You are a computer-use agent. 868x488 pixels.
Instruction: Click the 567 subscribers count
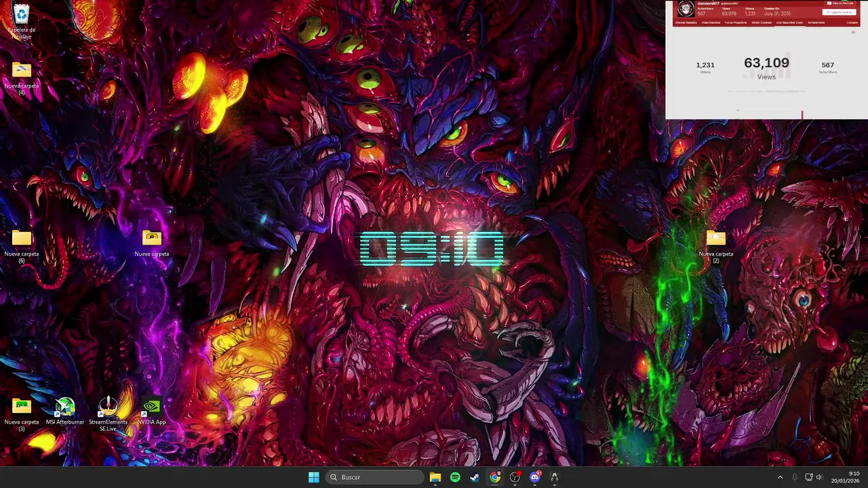pyautogui.click(x=827, y=65)
